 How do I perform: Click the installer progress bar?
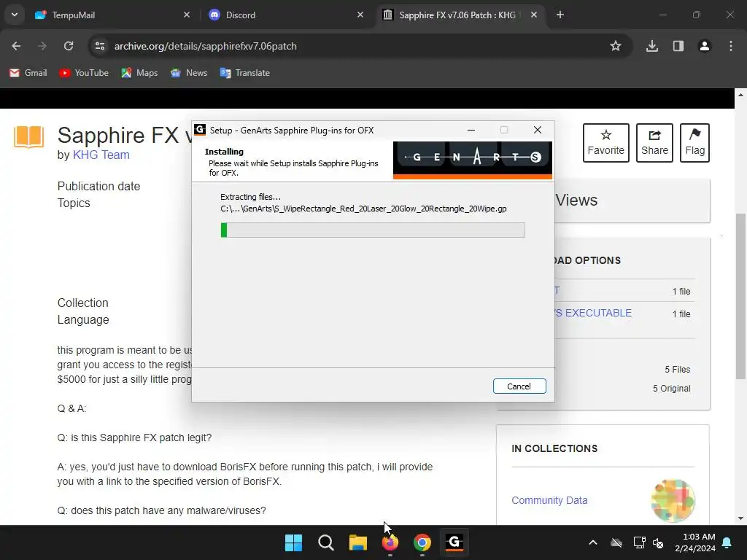[373, 230]
